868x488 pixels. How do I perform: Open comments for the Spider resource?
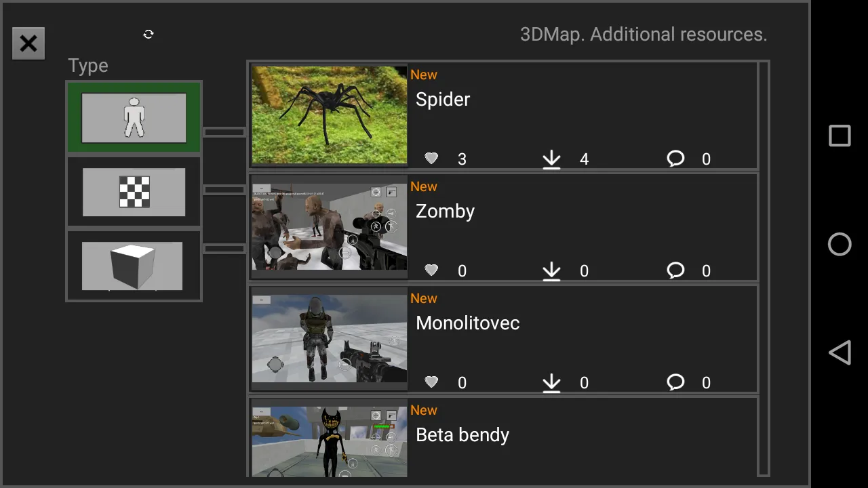pos(675,159)
